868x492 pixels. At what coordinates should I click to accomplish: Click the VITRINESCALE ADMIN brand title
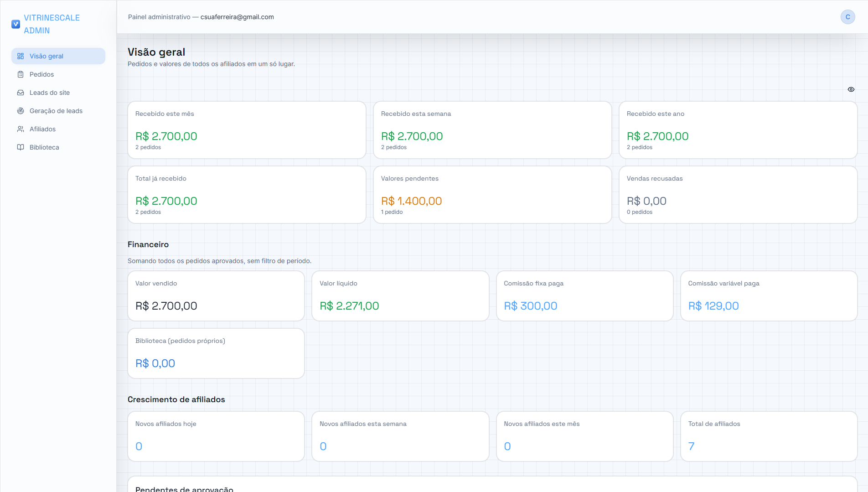point(52,24)
